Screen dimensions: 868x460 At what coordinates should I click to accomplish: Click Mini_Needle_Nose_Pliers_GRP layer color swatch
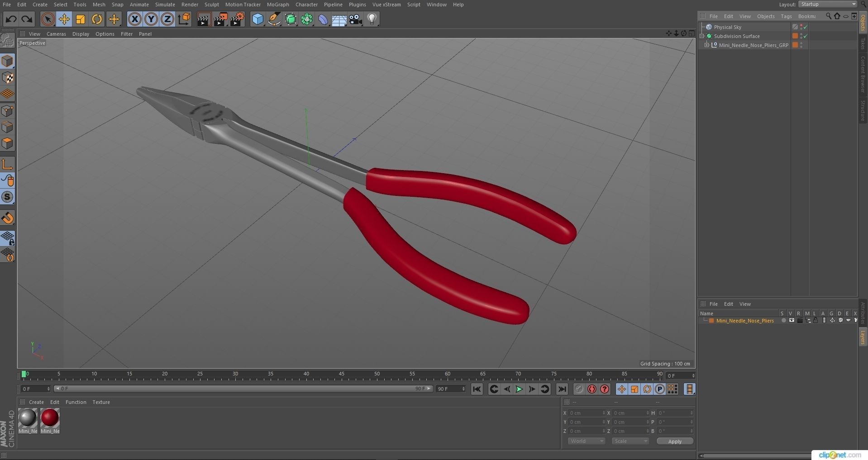pos(795,45)
